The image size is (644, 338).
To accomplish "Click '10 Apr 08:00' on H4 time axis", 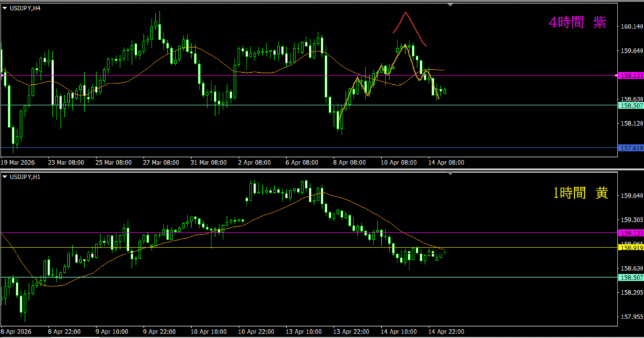I will (399, 162).
